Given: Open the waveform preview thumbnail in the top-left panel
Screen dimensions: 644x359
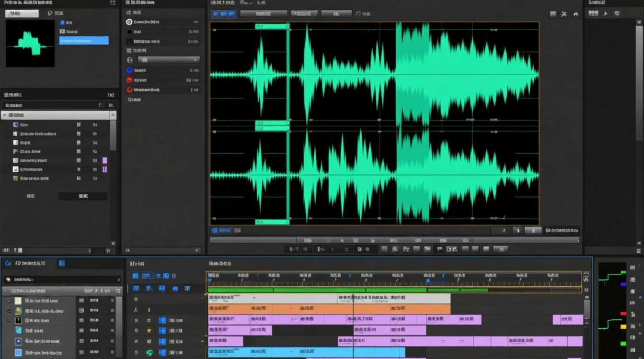Looking at the screenshot, I should (x=30, y=43).
